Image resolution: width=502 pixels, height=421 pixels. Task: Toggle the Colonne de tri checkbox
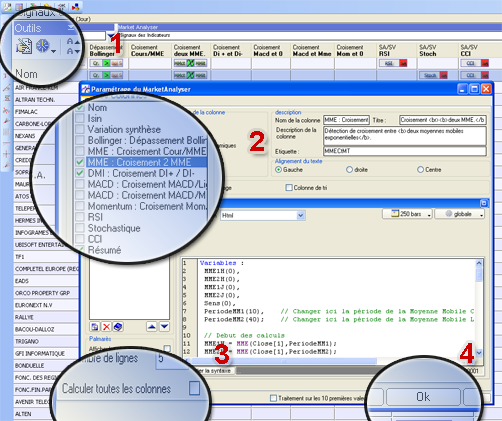tap(289, 188)
